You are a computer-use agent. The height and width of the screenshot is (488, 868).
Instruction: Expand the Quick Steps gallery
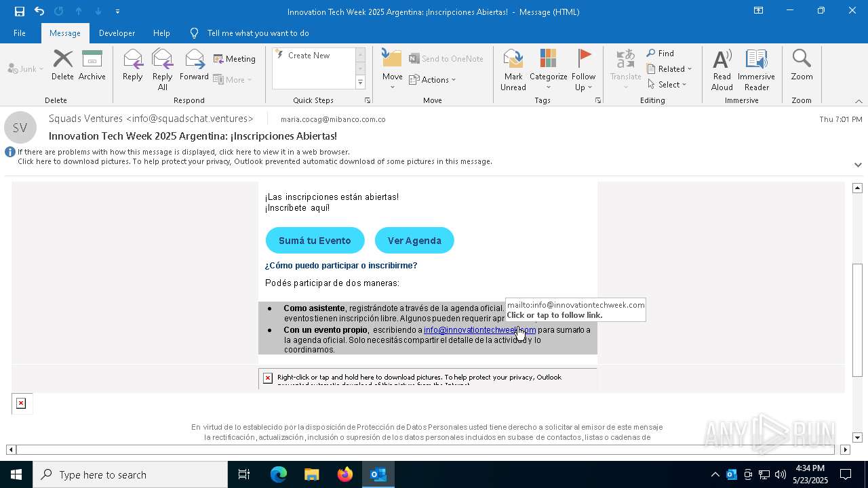(x=360, y=83)
